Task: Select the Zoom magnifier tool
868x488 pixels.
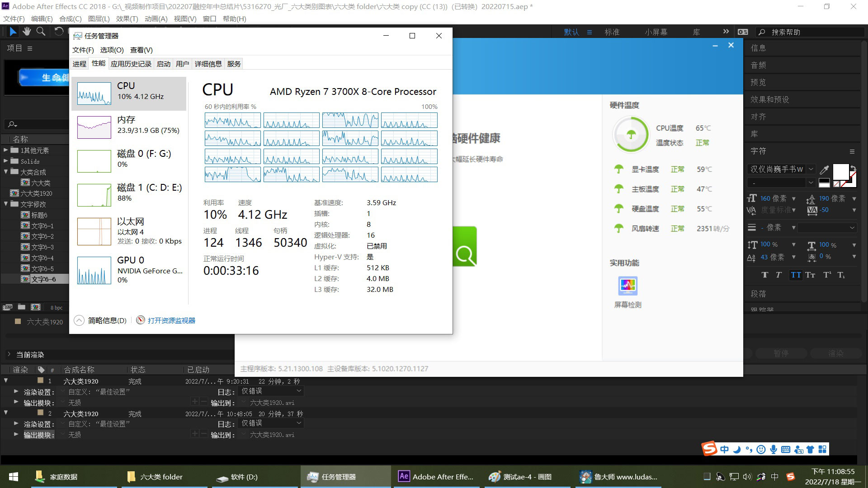Action: (41, 31)
